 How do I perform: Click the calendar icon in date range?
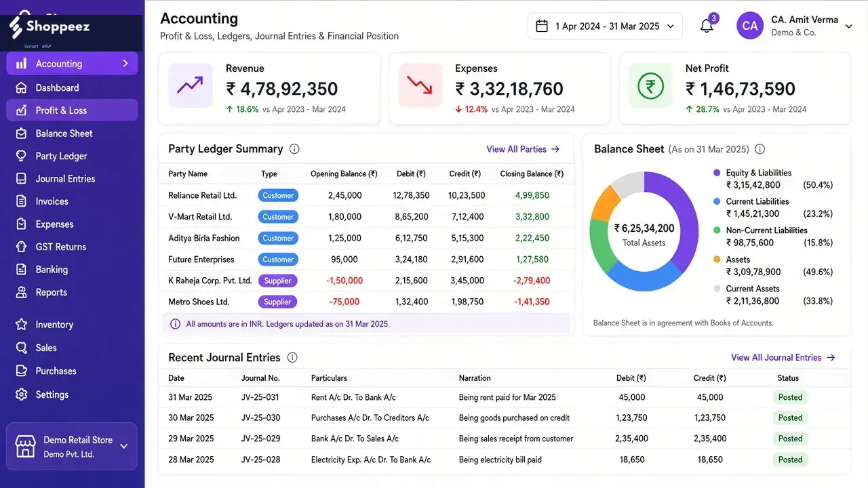pyautogui.click(x=542, y=26)
